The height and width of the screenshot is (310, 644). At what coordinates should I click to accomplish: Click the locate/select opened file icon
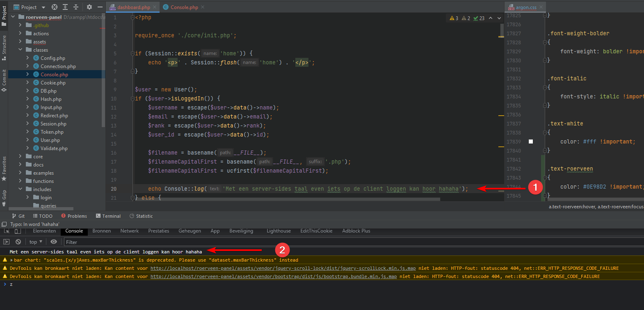pos(55,7)
